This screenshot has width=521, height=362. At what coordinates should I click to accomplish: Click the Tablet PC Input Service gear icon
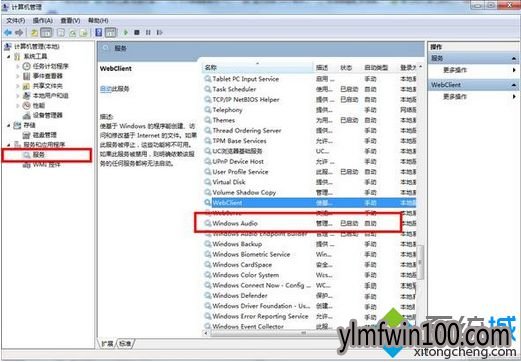[x=208, y=79]
